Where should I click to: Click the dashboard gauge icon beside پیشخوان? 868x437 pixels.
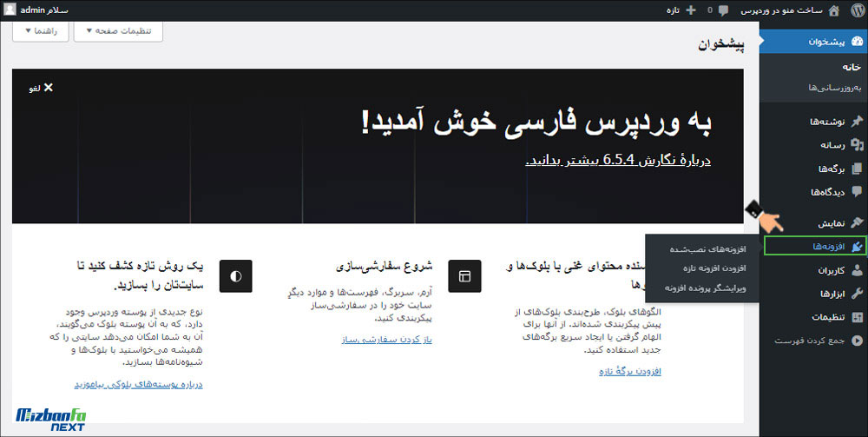[x=857, y=42]
